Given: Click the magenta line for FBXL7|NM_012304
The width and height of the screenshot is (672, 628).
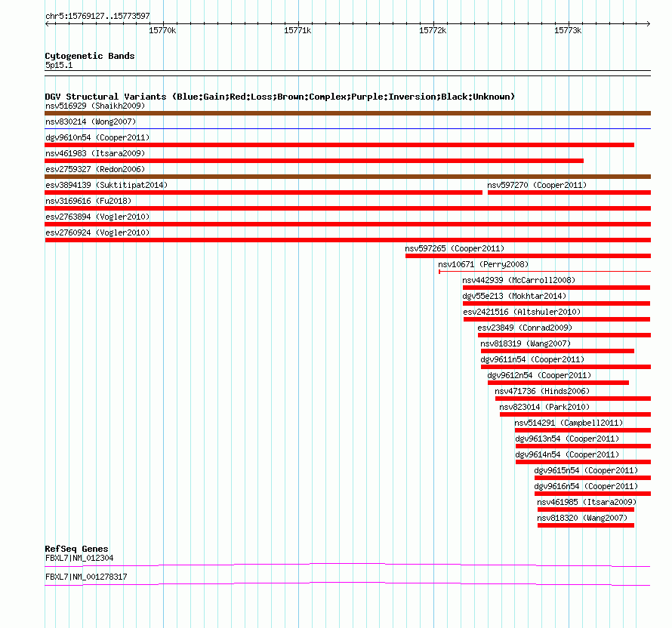Looking at the screenshot, I should click(347, 565).
